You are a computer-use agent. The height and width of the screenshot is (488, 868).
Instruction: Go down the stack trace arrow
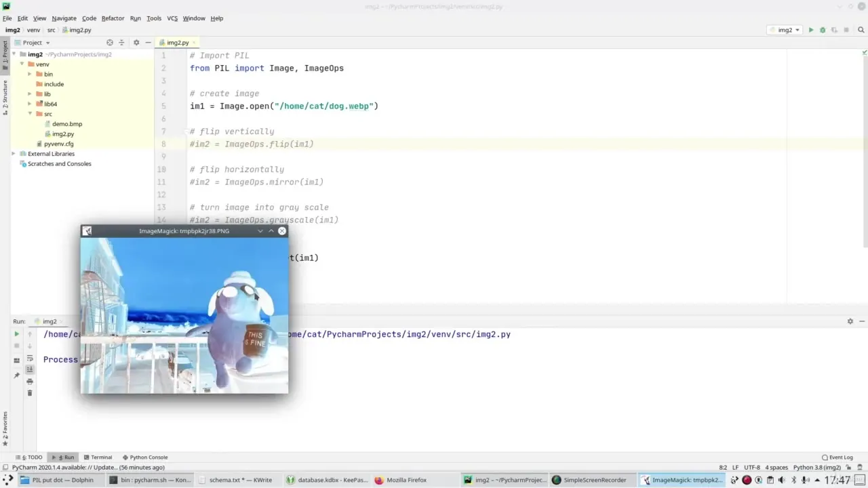[30, 346]
